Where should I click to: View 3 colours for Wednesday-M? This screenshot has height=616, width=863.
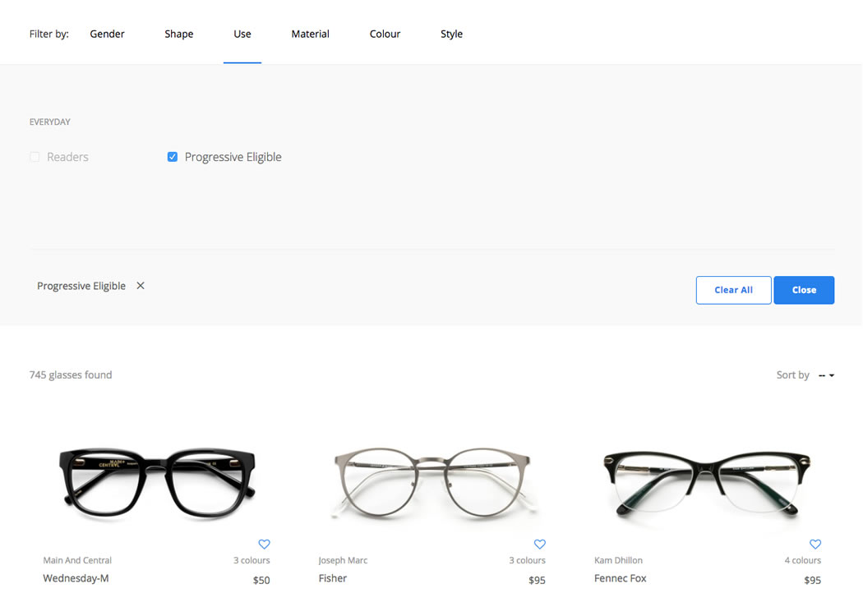(252, 559)
